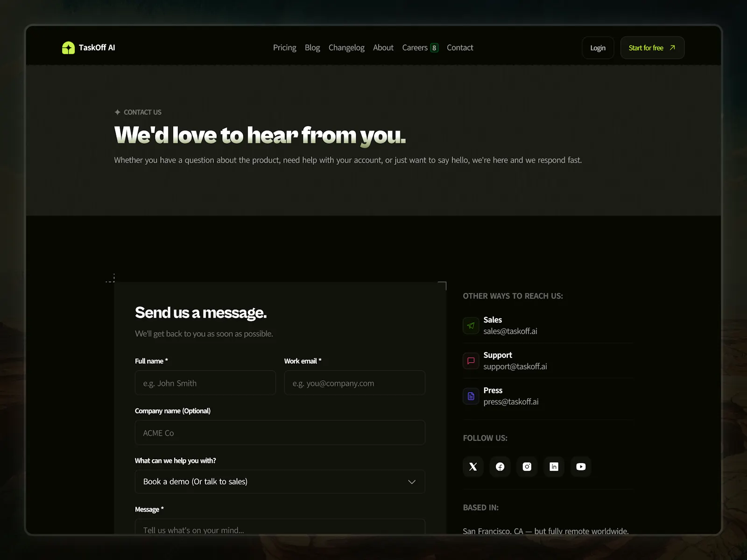Click 'What can we help you with?' label
The height and width of the screenshot is (560, 747).
(176, 461)
